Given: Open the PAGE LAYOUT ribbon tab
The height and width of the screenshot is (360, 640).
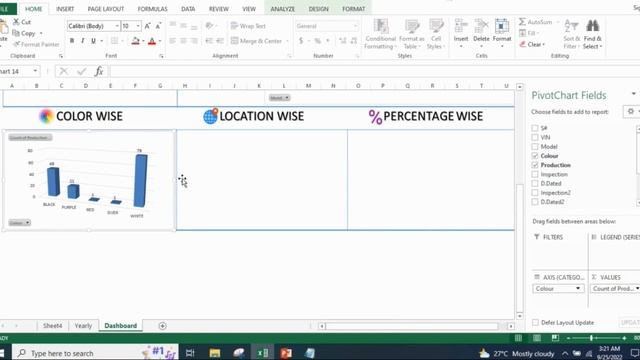Looking at the screenshot, I should point(106,9).
